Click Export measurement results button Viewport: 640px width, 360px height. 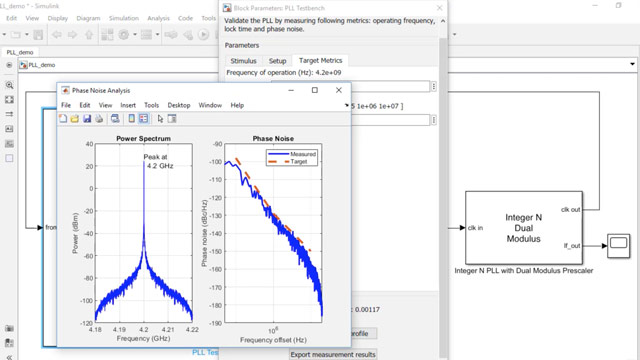click(333, 354)
